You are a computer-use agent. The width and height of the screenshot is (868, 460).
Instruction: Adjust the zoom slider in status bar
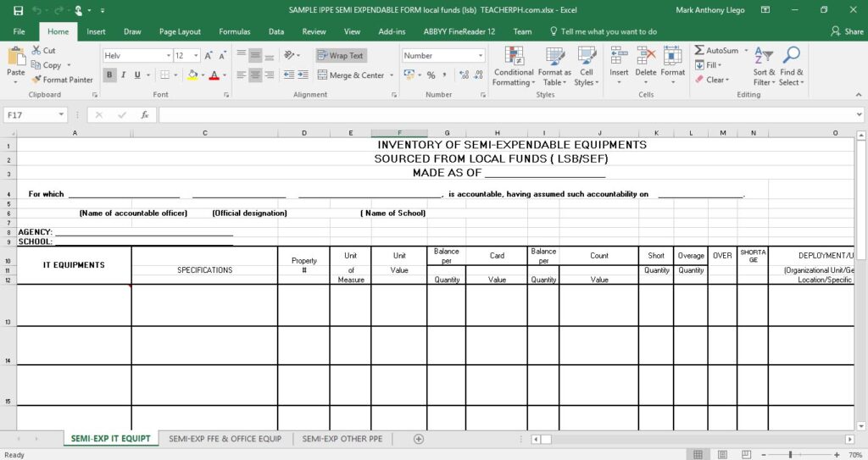(x=789, y=455)
